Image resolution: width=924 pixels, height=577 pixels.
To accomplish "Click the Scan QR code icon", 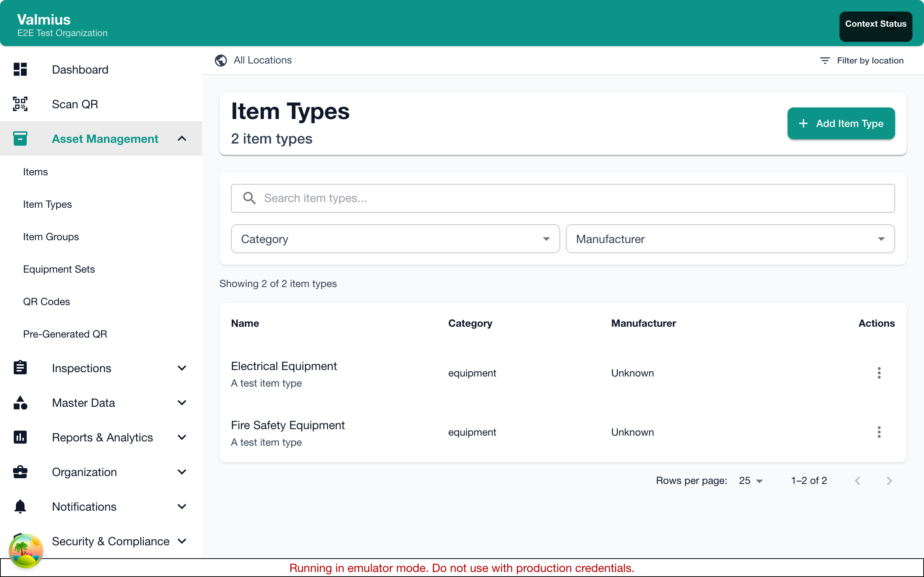I will click(20, 104).
